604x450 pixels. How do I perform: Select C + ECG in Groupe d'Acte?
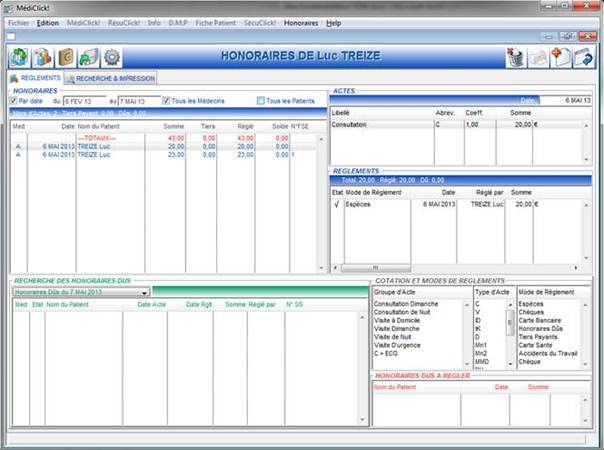point(385,353)
